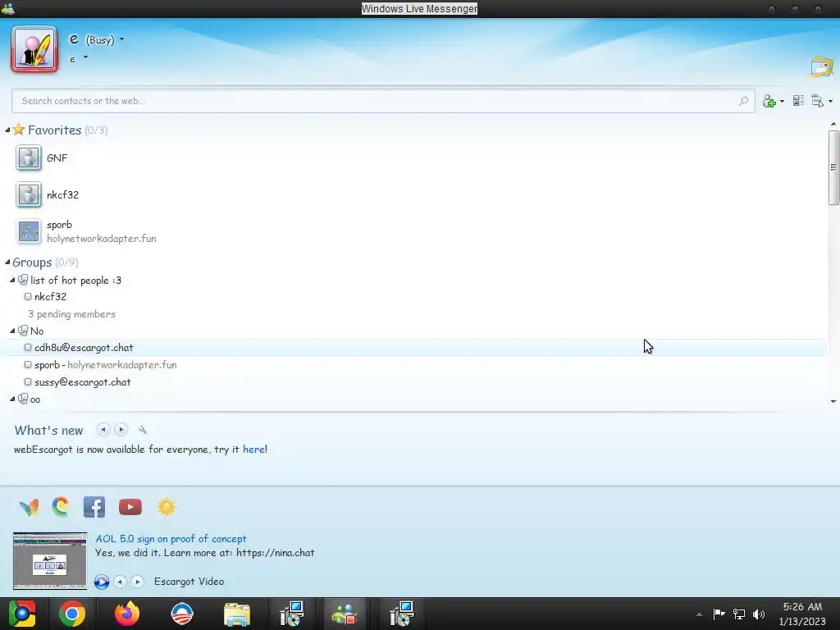Viewport: 840px width, 630px height.
Task: Click the AOL video thumbnail
Action: (50, 560)
